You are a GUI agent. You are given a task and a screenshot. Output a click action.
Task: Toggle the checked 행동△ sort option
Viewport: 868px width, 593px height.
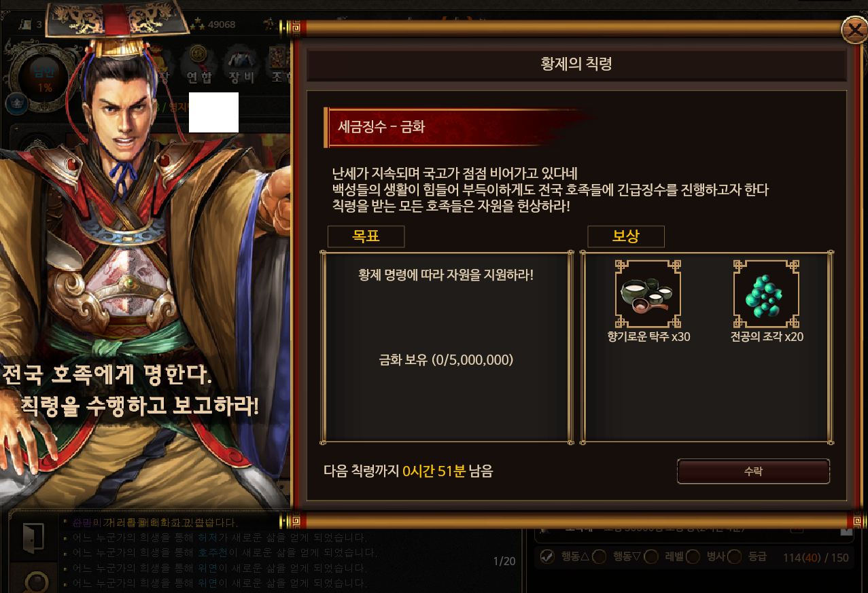(546, 557)
